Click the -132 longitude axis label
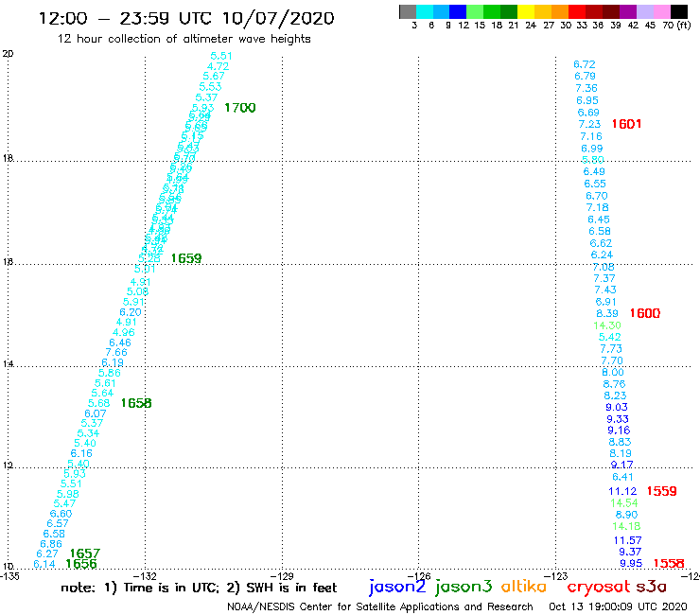The width and height of the screenshot is (700, 615). [145, 576]
